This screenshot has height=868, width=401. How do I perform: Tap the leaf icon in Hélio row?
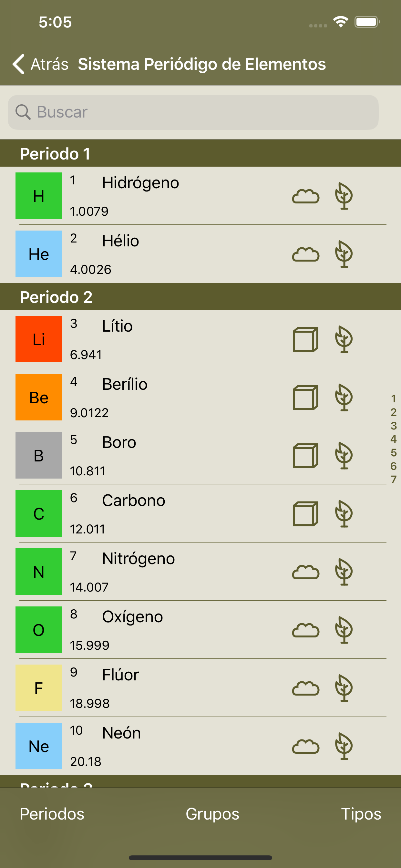click(x=344, y=254)
